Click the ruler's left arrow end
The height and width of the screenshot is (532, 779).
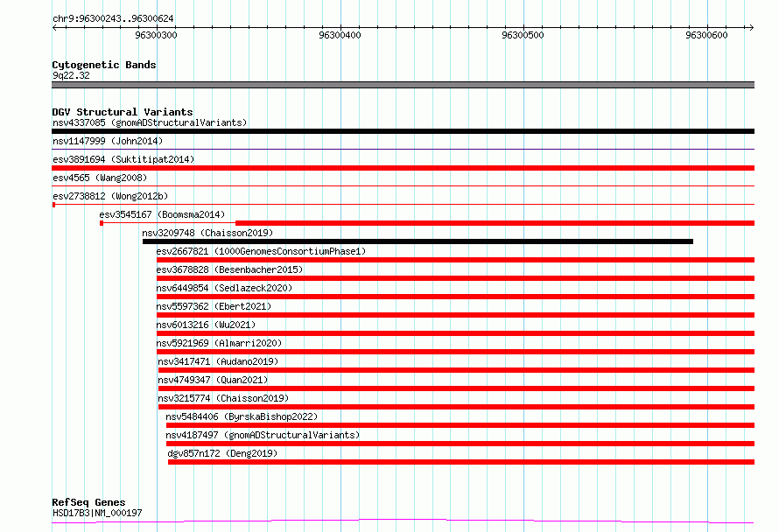click(x=54, y=27)
